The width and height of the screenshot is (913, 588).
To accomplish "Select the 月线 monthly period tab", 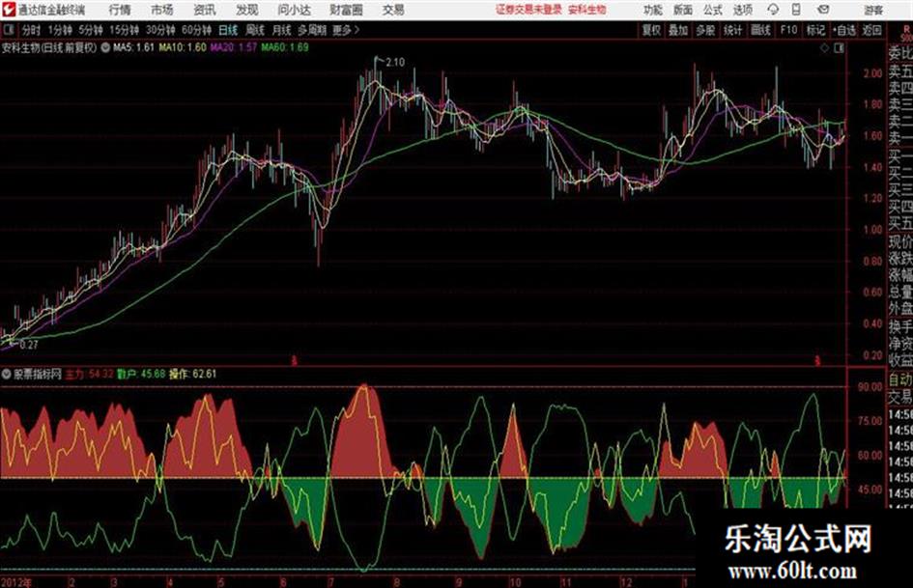I will pyautogui.click(x=281, y=30).
